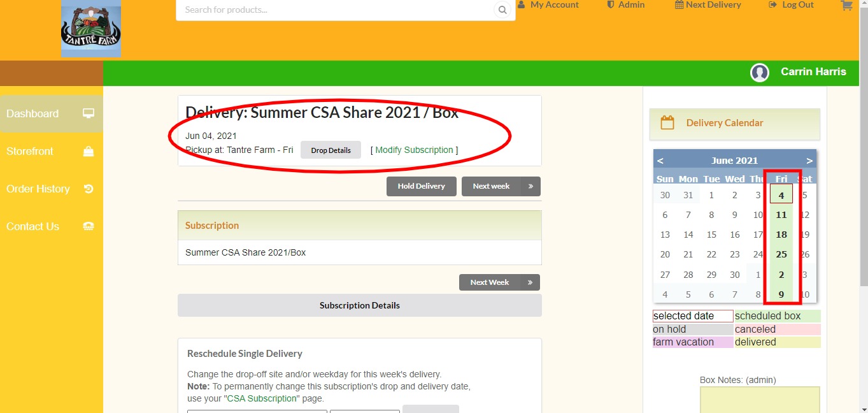This screenshot has height=413, width=868.
Task: Click the Reschedule Single Delivery heading
Action: (x=245, y=354)
